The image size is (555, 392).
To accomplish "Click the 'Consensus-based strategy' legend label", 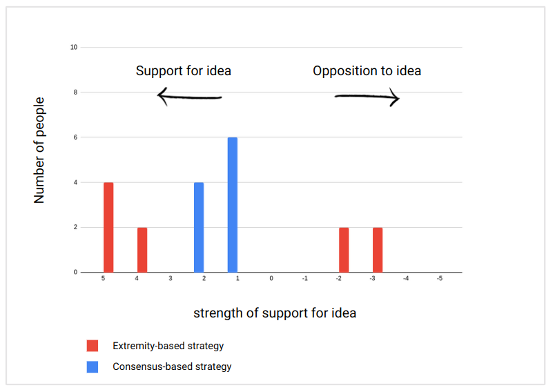I will click(172, 366).
